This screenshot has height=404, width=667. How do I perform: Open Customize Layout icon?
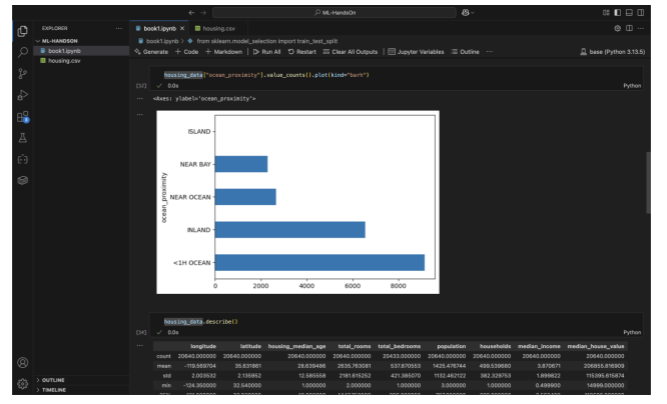(606, 13)
